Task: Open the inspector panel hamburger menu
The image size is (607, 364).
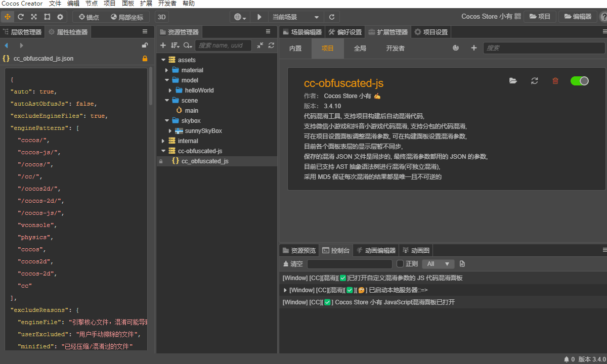Action: click(145, 31)
